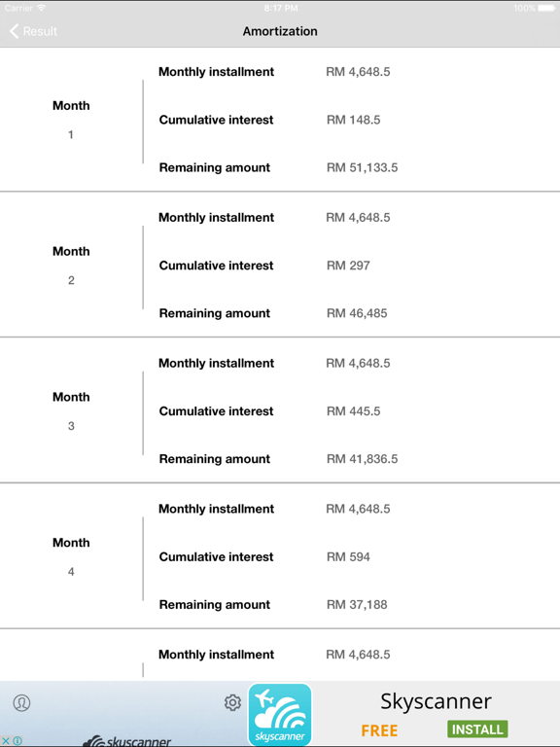Tap the skyscanner logo at banner bottom
560x747 pixels.
click(126, 741)
